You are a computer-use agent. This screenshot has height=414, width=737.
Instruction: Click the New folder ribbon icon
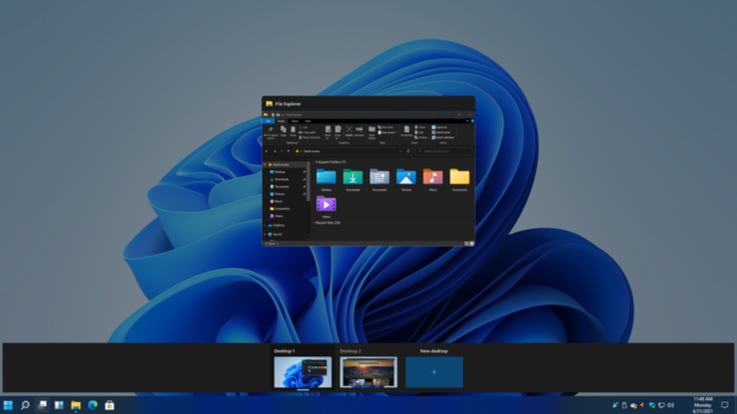[372, 133]
